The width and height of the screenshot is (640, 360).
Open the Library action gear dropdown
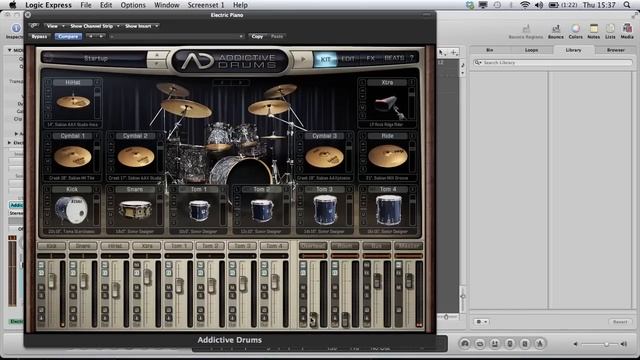[x=481, y=322]
